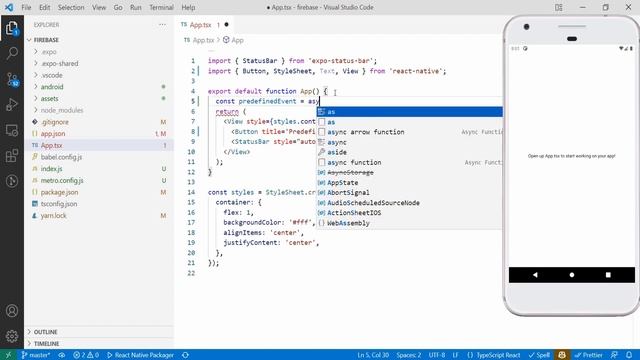Open the Run menu
Screen dimensions: 640x360
[136, 7]
